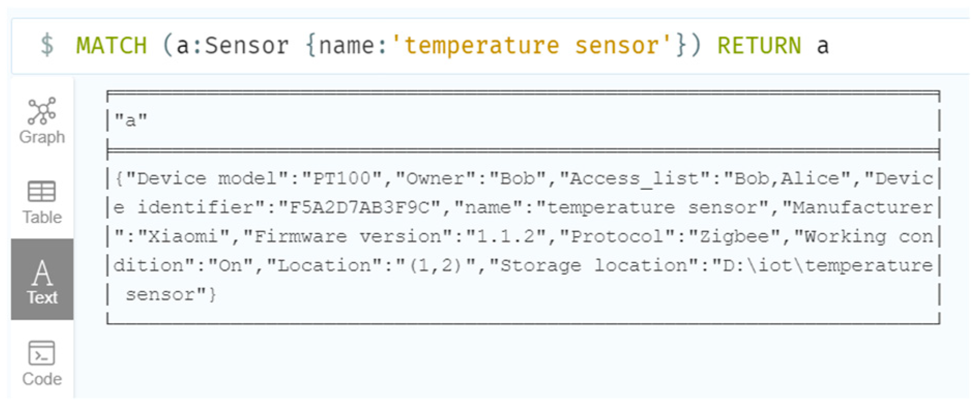Click the 'Text' label in sidebar
Screen dimensions: 980x408
click(x=42, y=298)
